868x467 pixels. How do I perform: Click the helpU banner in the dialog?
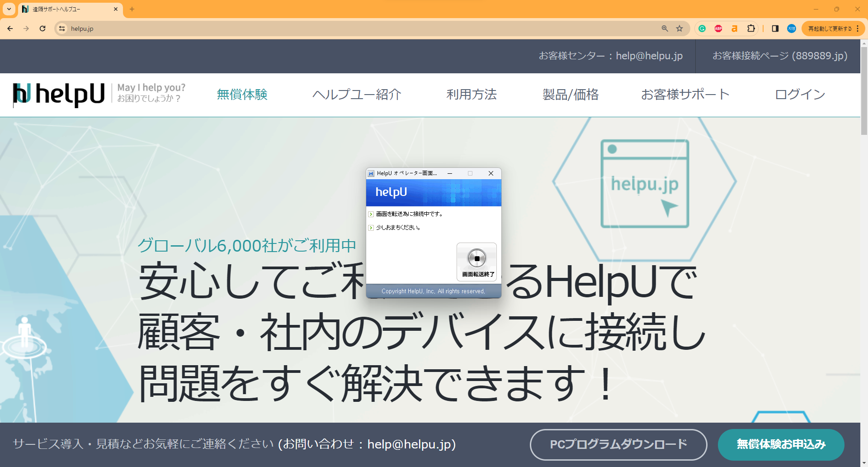pos(434,192)
